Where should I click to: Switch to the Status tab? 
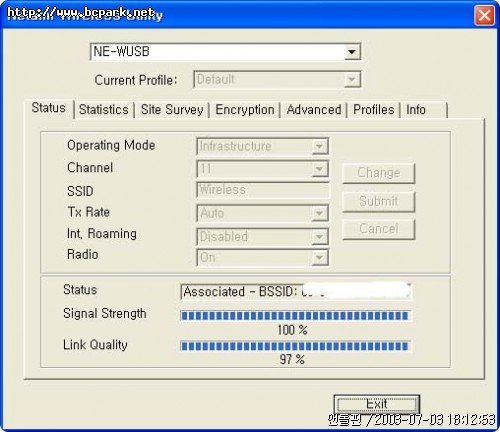[49, 108]
